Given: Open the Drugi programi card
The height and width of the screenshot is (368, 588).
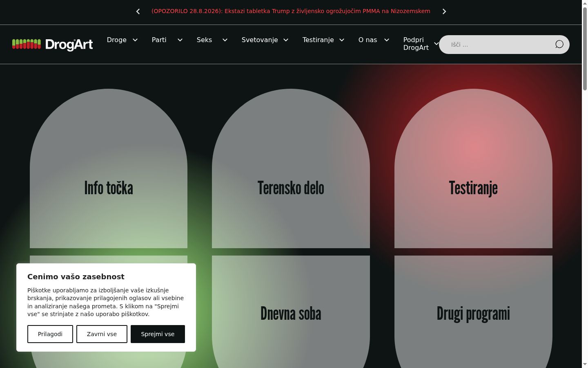Looking at the screenshot, I should coord(473,313).
